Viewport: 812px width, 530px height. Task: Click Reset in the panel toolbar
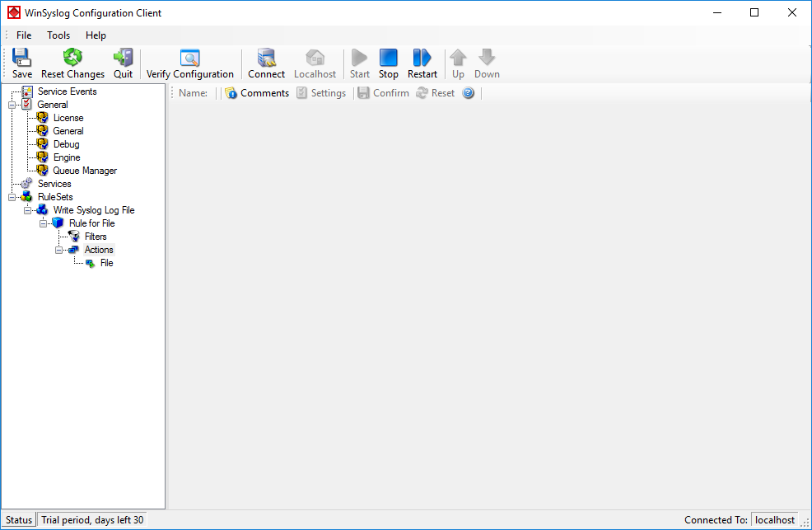pyautogui.click(x=436, y=93)
